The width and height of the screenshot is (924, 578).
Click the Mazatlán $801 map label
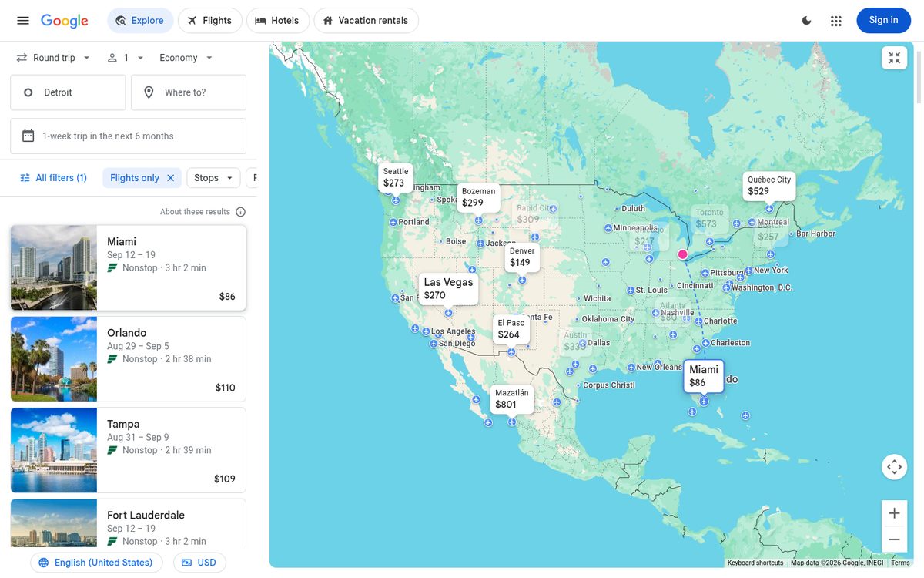point(512,399)
